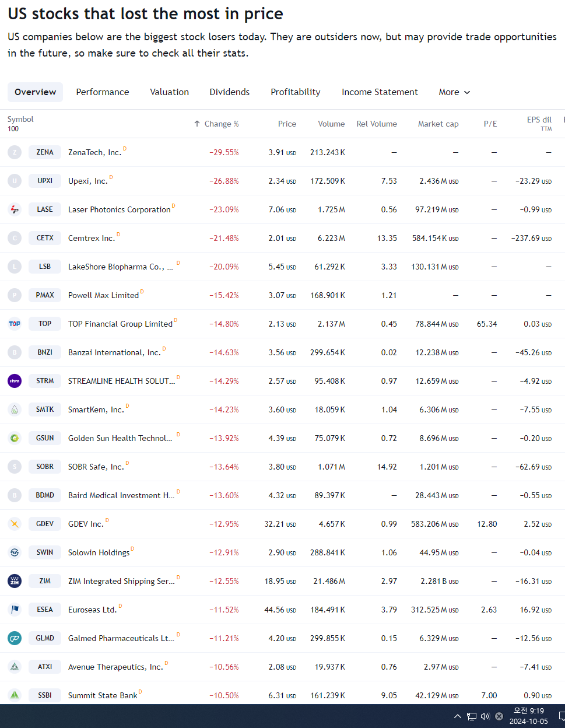Open SmartKem, Inc. company name
The image size is (565, 728).
tap(96, 410)
